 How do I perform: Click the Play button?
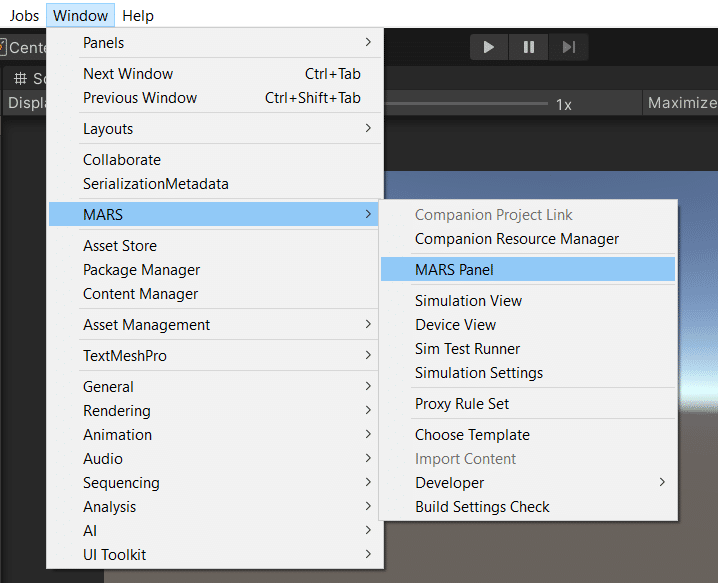tap(489, 47)
